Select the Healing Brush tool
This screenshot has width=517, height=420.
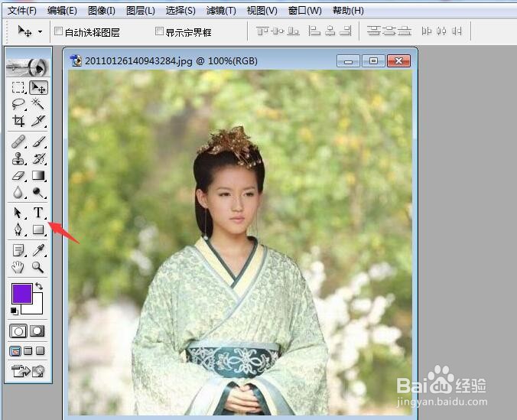(x=18, y=142)
